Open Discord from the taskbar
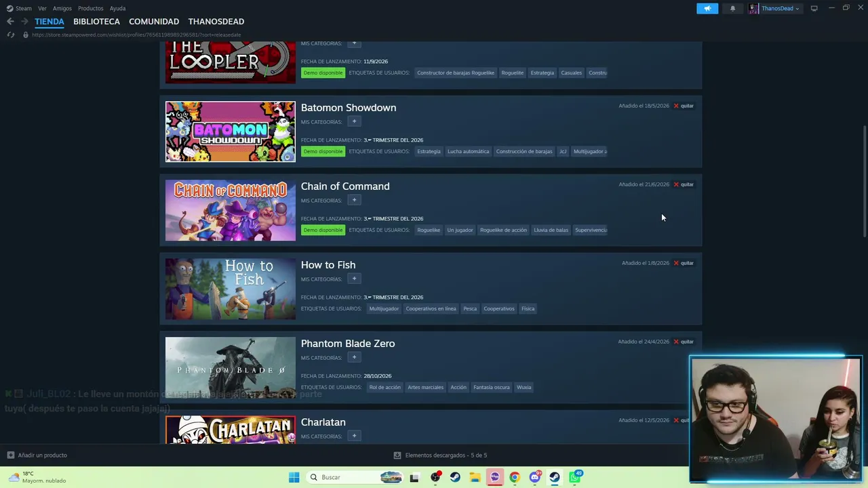 tap(535, 477)
